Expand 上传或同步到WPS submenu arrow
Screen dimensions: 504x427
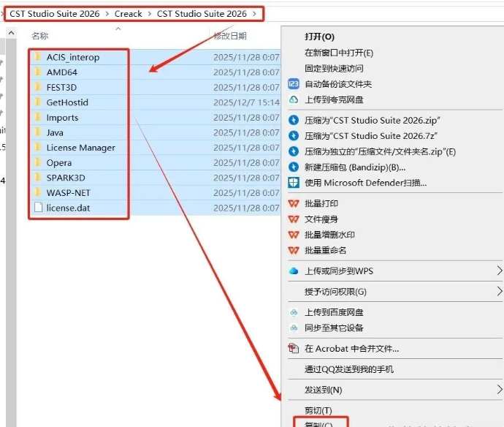click(500, 271)
